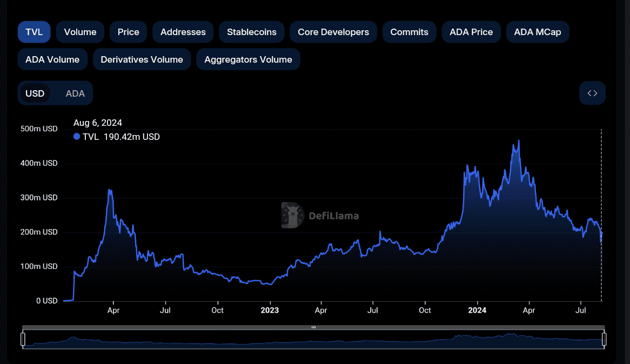The height and width of the screenshot is (364, 630).
Task: Enable ADA Volume metric
Action: point(52,59)
